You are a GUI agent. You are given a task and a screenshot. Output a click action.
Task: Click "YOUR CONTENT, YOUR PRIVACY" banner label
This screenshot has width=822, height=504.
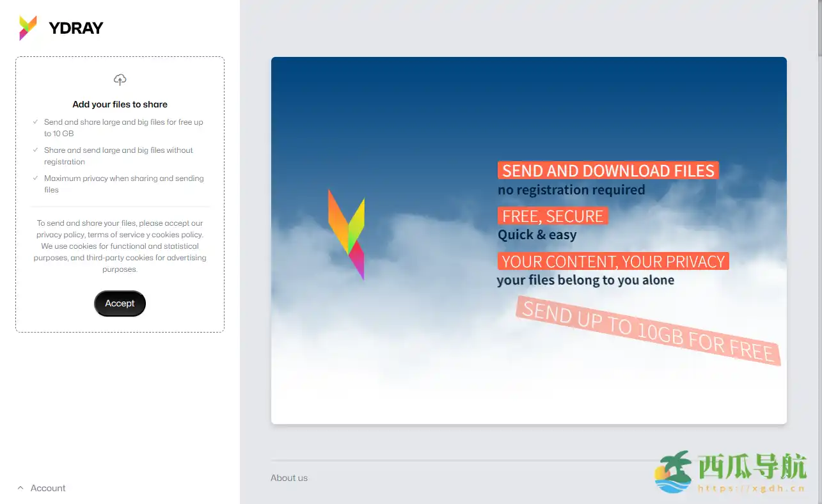tap(613, 262)
